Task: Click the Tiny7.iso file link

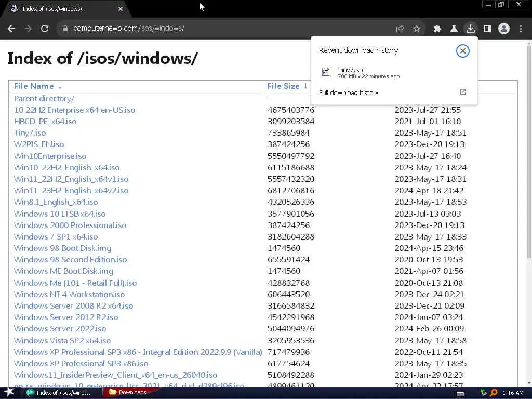Action: (30, 132)
